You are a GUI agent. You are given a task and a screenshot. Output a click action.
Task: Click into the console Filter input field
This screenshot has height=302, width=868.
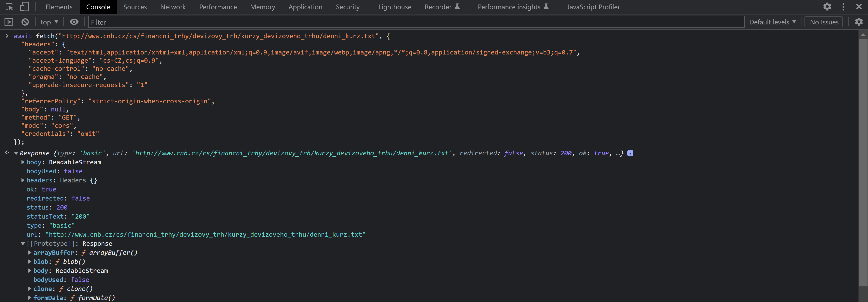point(236,21)
